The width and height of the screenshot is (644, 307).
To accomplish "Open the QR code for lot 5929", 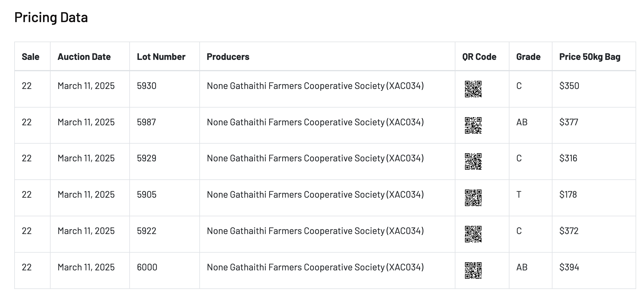I will 473,161.
